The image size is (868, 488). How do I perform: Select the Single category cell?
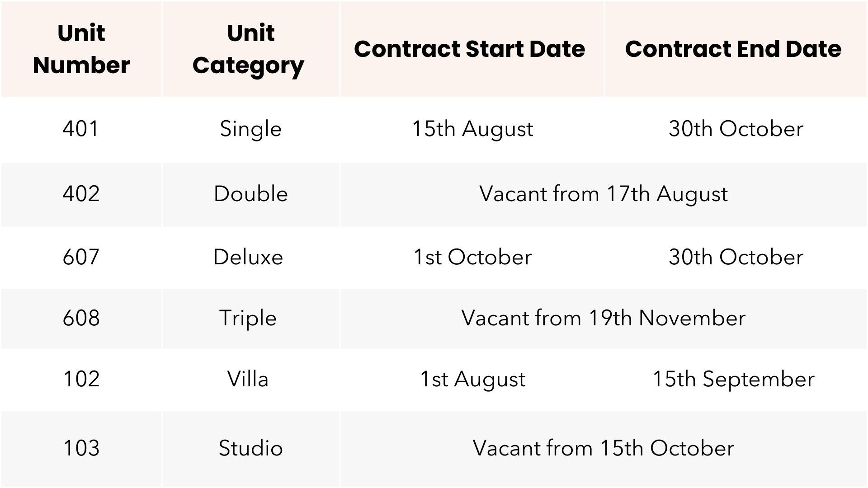click(250, 129)
